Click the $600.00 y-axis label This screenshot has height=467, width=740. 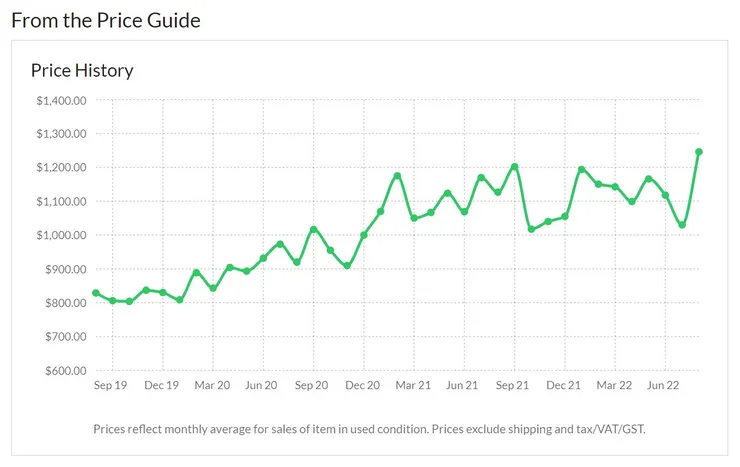tap(64, 371)
